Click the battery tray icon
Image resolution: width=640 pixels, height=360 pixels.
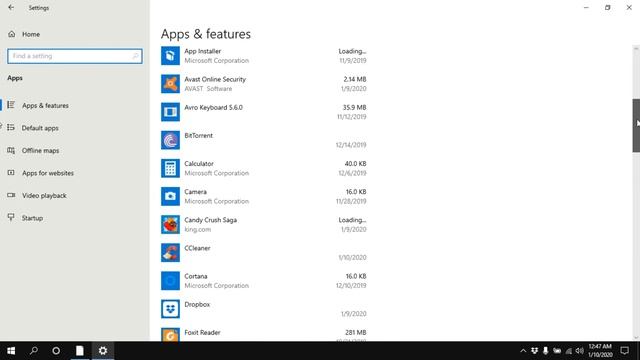point(557,351)
